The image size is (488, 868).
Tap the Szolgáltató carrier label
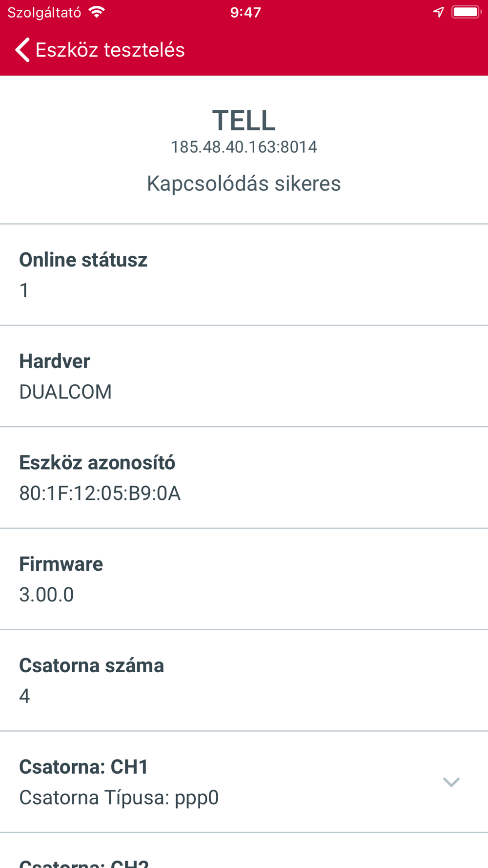(x=44, y=13)
